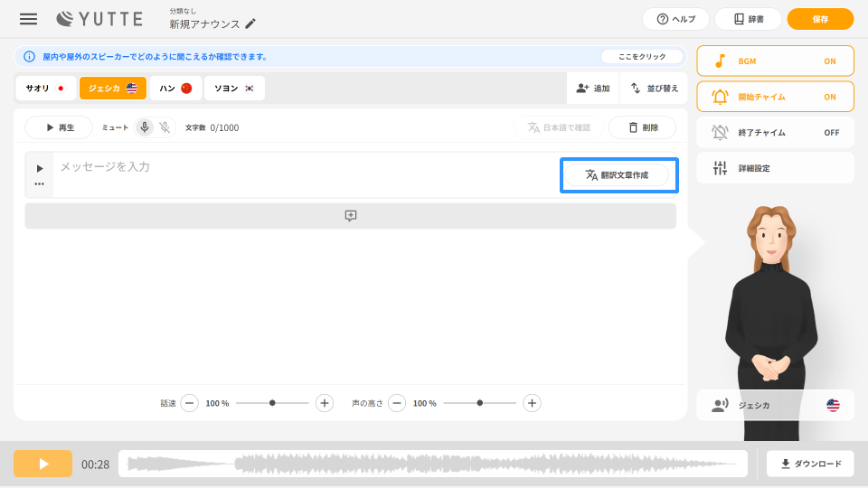Open 詳細設定 detailed settings

point(775,168)
